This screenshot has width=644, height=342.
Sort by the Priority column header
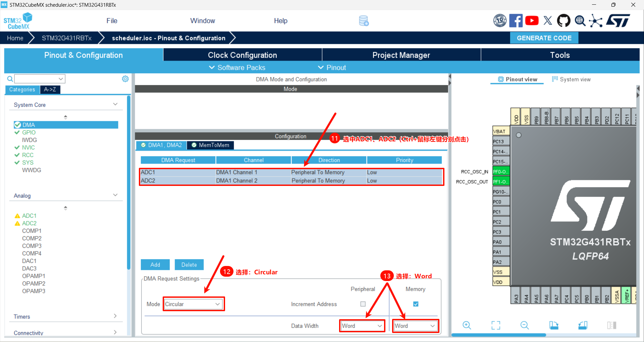click(x=405, y=160)
